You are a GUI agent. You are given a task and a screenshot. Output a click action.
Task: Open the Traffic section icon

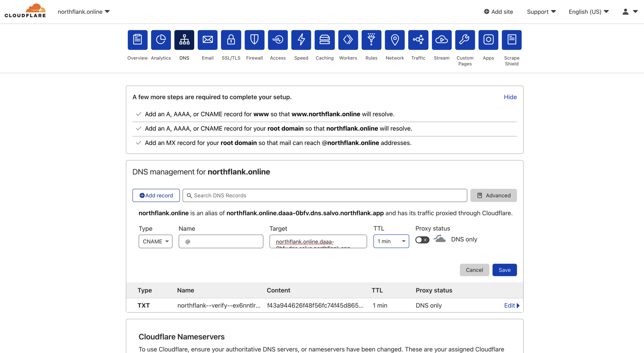[x=418, y=40]
